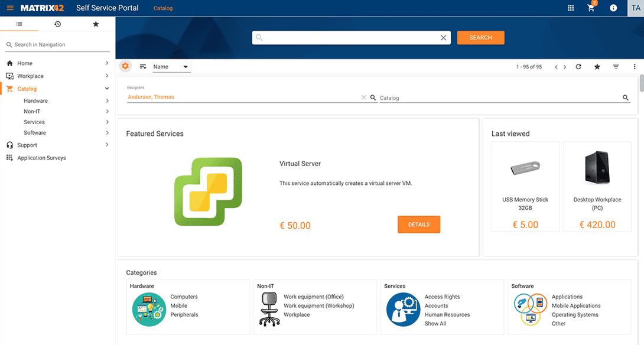Open the hamburger navigation menu
The width and height of the screenshot is (644, 345).
point(9,8)
